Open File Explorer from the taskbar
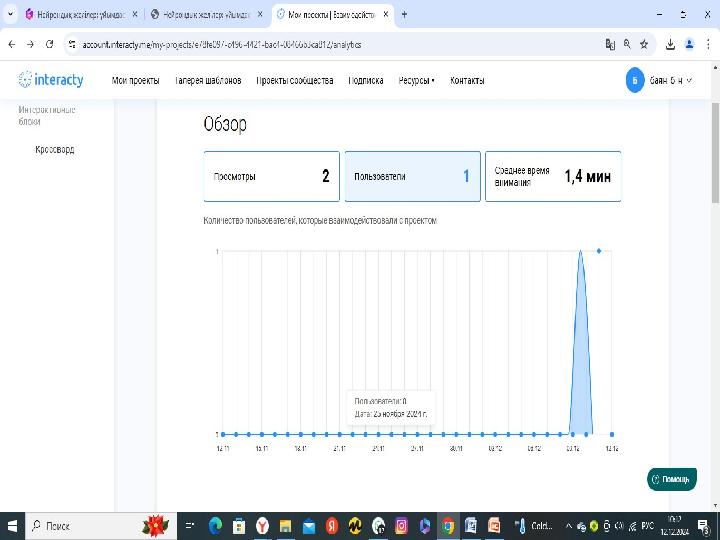 click(x=285, y=526)
